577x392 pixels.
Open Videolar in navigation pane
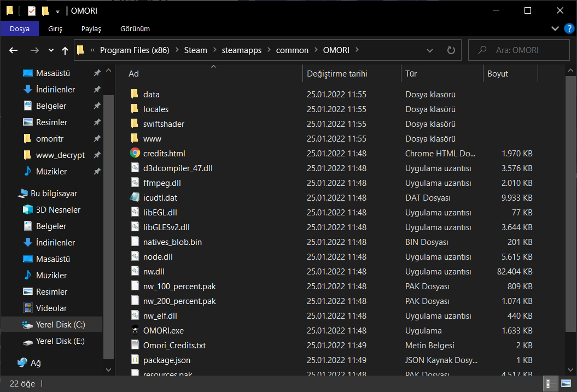tap(51, 308)
